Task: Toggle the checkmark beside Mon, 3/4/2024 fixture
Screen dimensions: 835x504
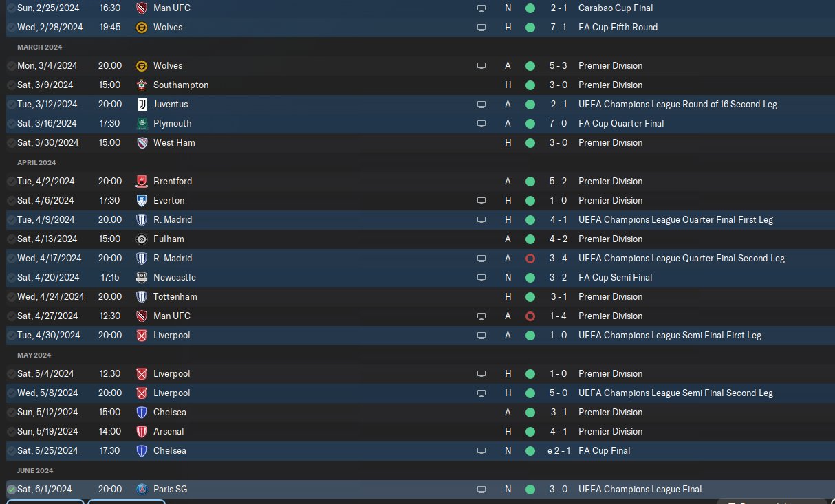Action: click(12, 66)
